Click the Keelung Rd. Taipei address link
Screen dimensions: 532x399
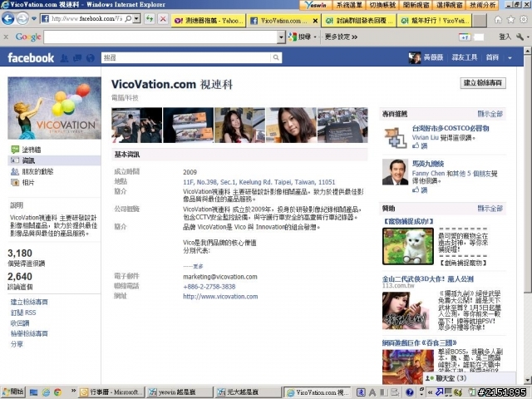pos(259,182)
